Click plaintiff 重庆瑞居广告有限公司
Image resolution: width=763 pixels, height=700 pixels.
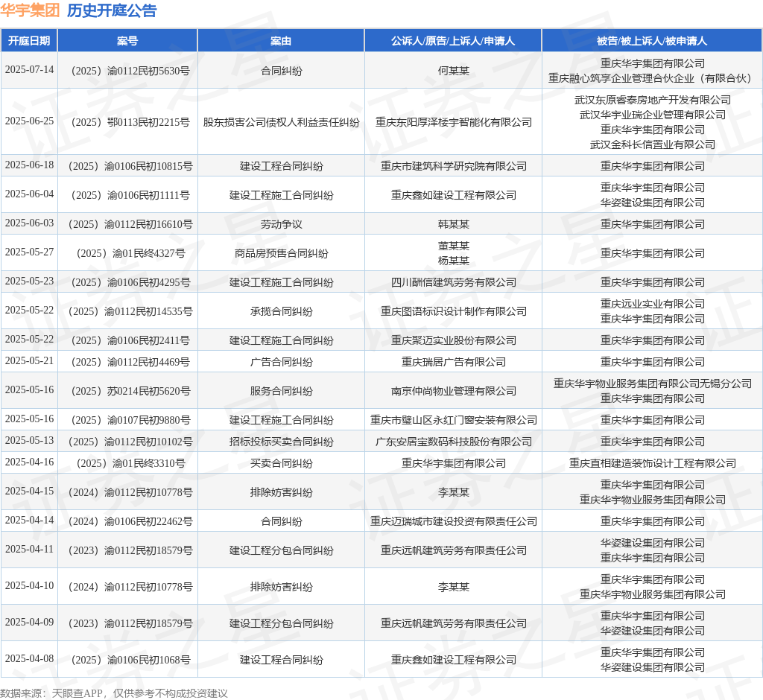pos(454,363)
